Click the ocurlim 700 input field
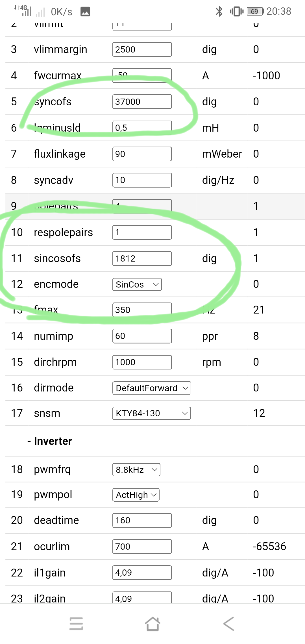 pos(142,547)
